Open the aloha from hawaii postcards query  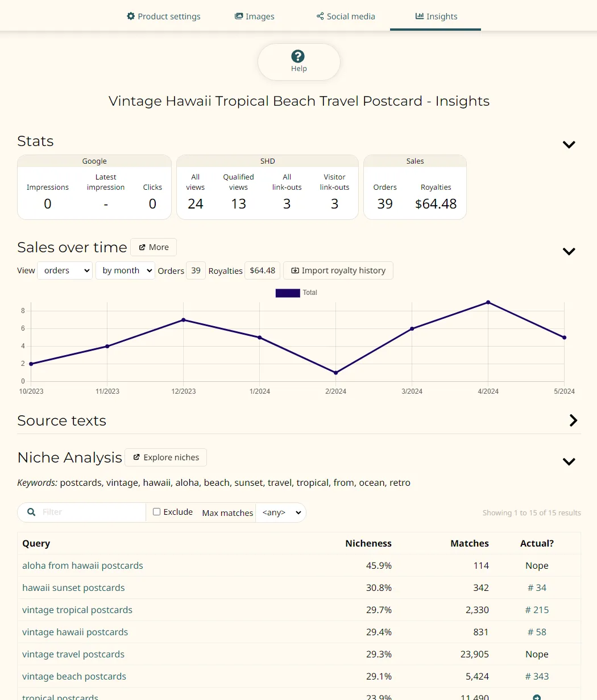(x=82, y=565)
